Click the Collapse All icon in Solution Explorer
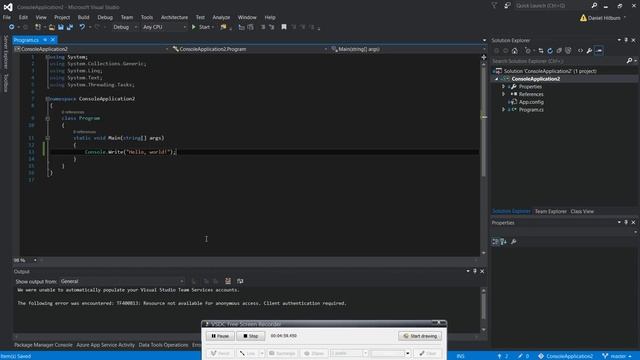The height and width of the screenshot is (360, 640). (559, 51)
